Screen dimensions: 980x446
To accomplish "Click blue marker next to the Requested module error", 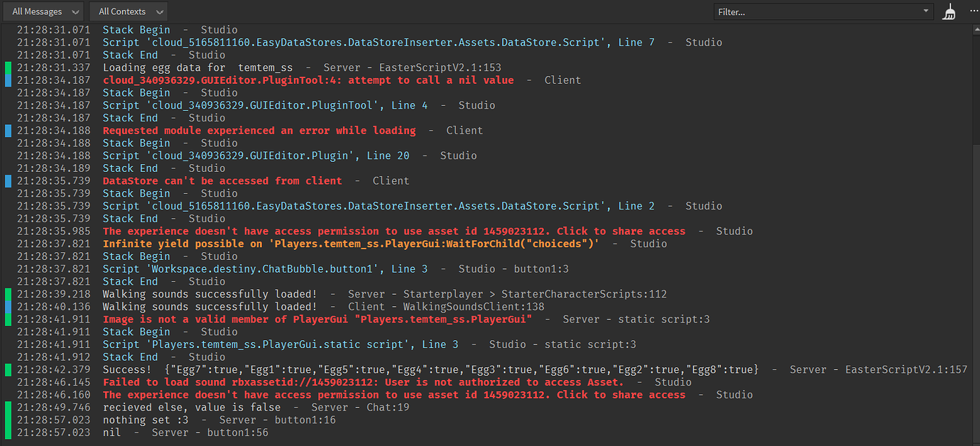I will coord(8,130).
